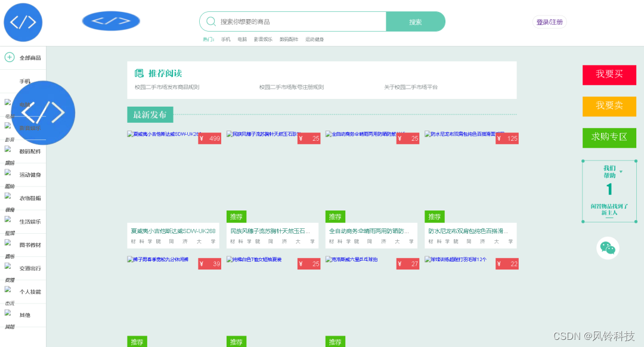
Task: Open 生活娱乐 category in sidebar
Action: [30, 222]
